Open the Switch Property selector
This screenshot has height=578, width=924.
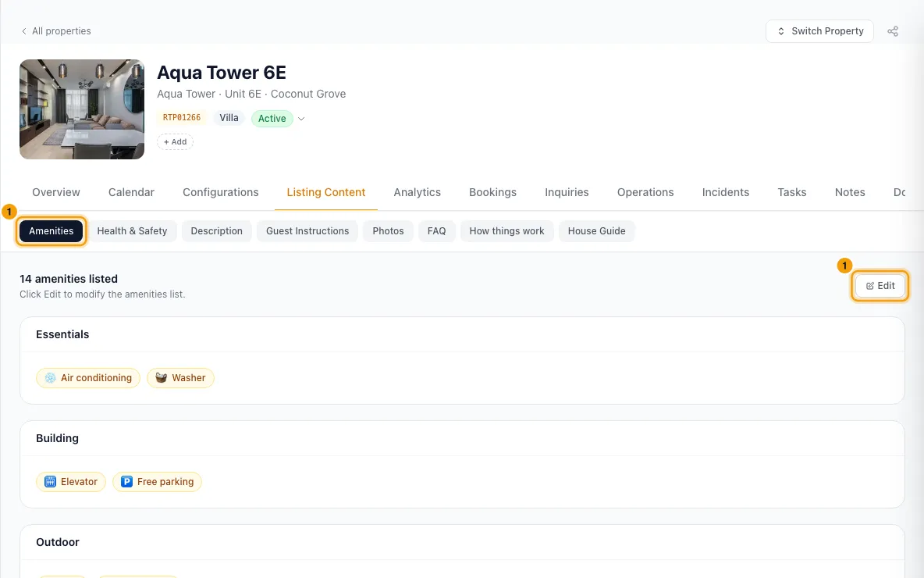tap(819, 31)
